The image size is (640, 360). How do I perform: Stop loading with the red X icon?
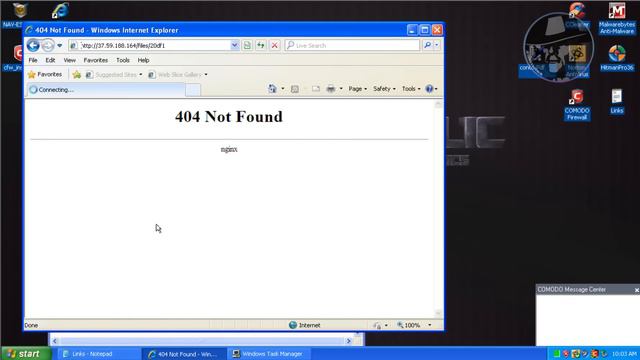click(275, 45)
